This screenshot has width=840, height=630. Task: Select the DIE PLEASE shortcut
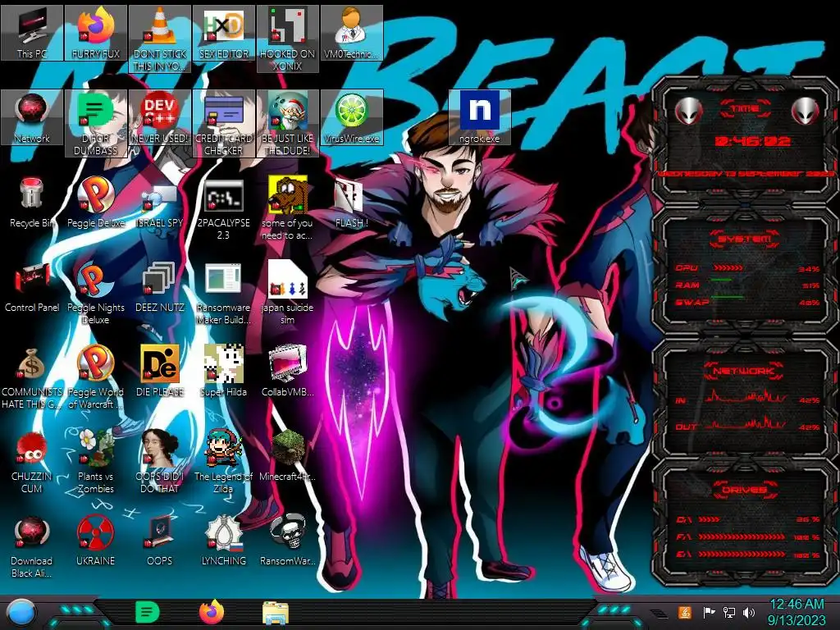click(160, 371)
